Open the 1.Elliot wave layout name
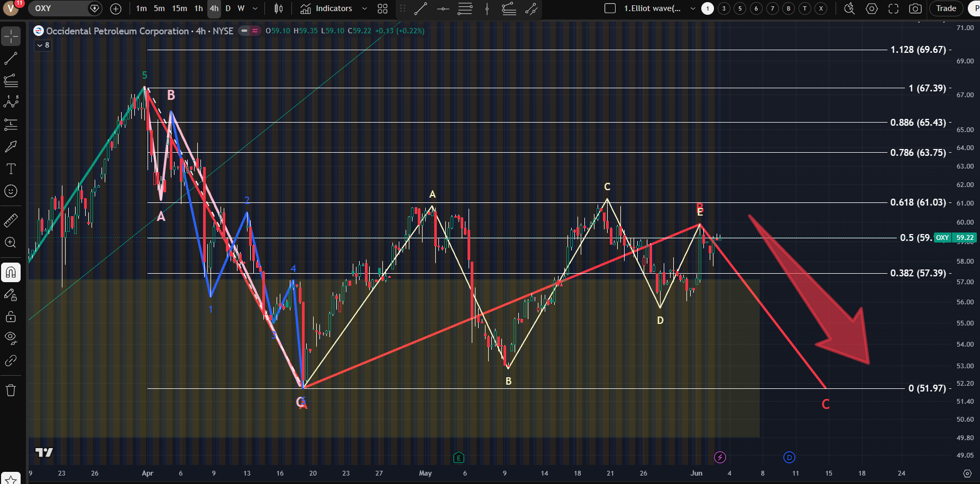This screenshot has height=484, width=980. (653, 8)
